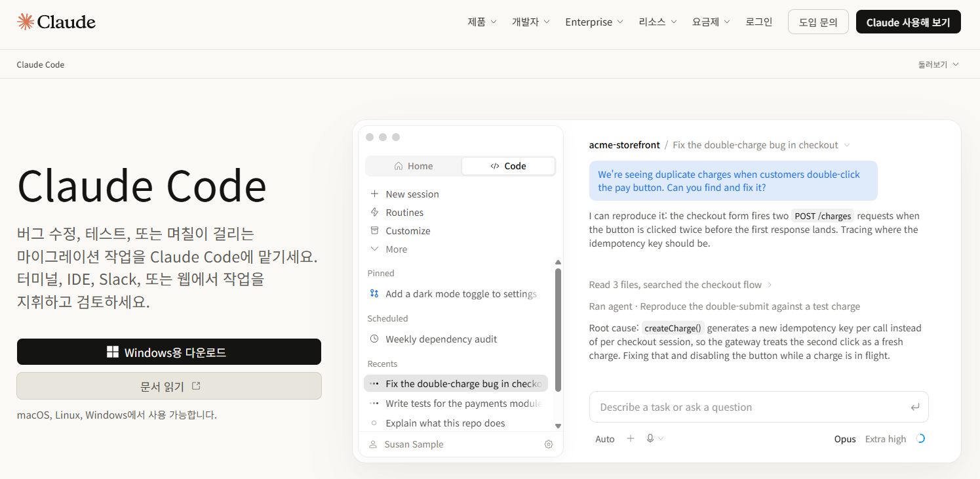The height and width of the screenshot is (479, 980).
Task: Expand the 'Read 3 files' step details
Action: pyautogui.click(x=681, y=285)
